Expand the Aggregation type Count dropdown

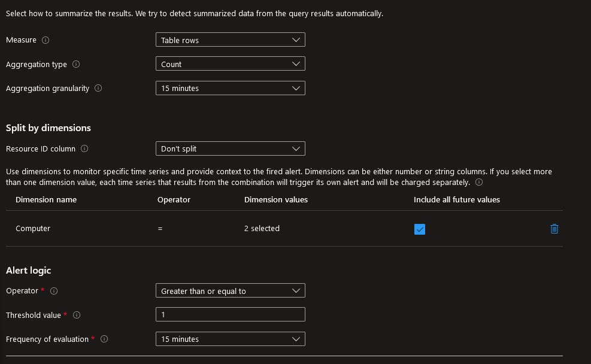[230, 64]
